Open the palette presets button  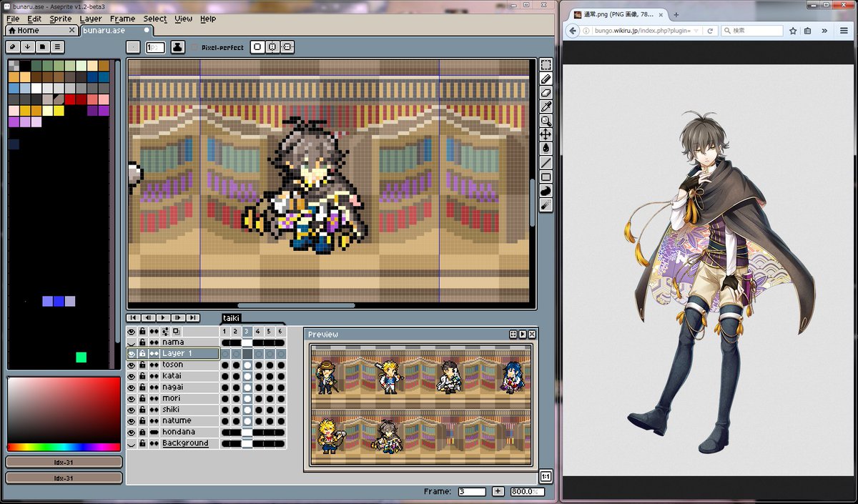click(x=42, y=47)
